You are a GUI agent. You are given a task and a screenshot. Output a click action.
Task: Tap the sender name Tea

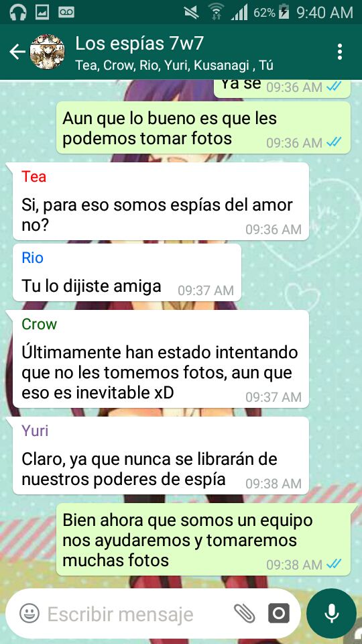(x=34, y=176)
